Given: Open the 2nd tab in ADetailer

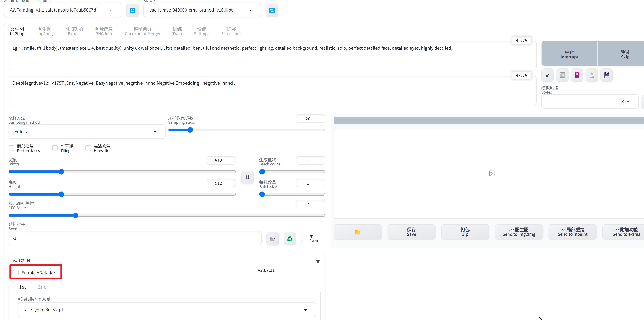Looking at the screenshot, I should tap(42, 286).
